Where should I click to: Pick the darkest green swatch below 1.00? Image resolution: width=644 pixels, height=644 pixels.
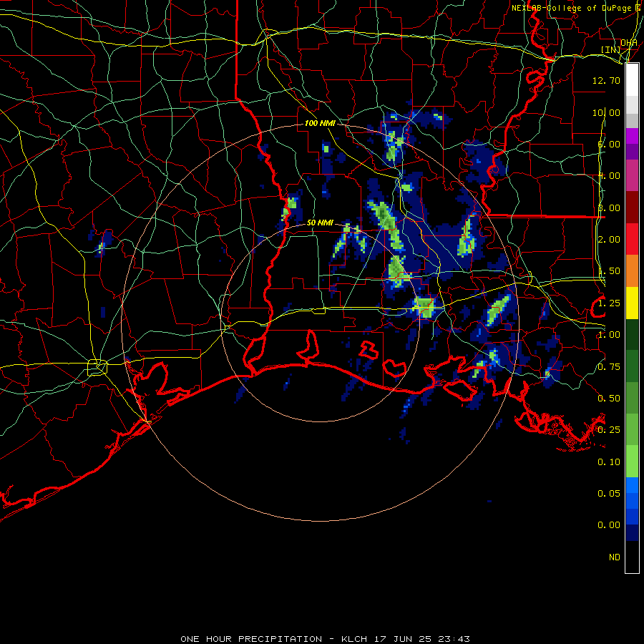coord(632,335)
